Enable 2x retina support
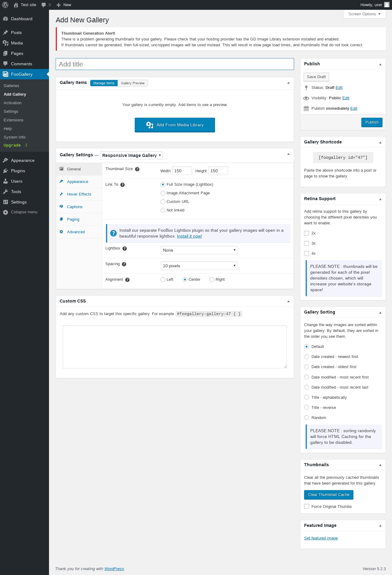392x575 pixels. point(307,233)
